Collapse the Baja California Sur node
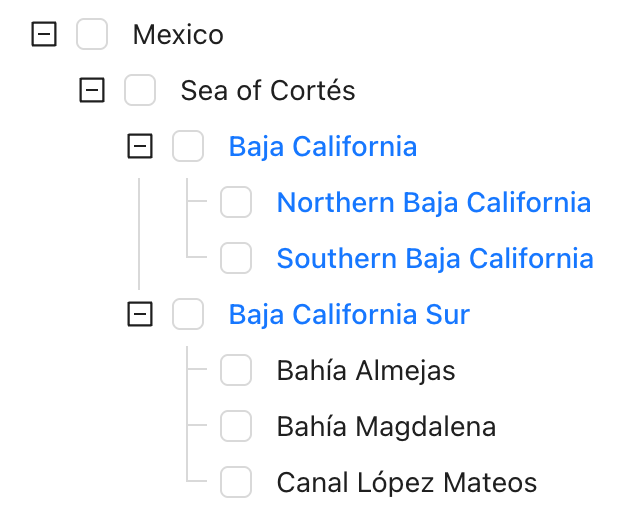628x524 pixels. 140,315
